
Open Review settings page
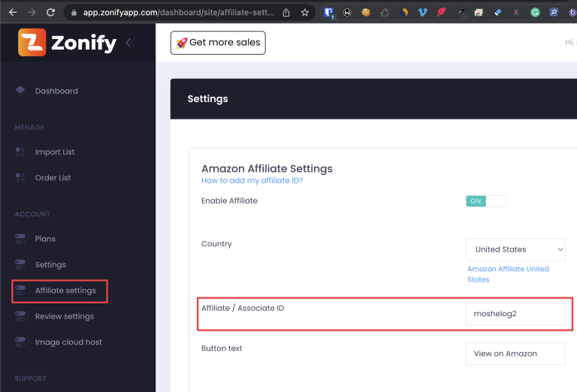pos(65,316)
